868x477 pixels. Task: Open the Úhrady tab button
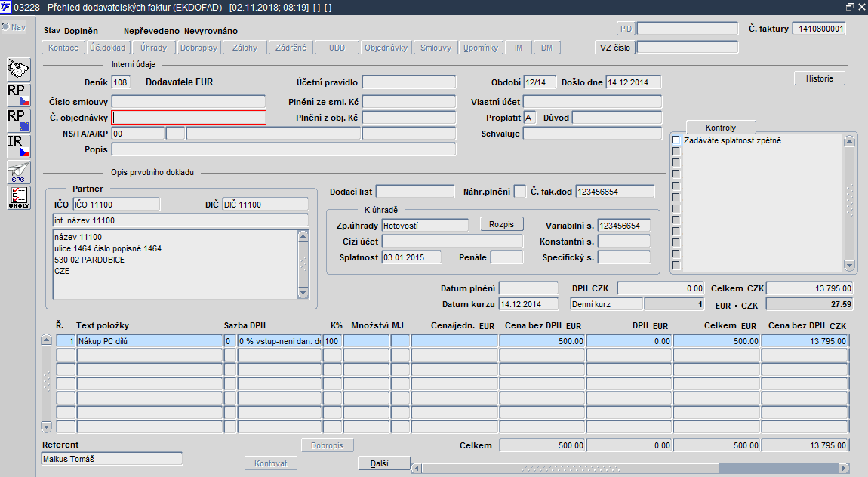[x=153, y=48]
